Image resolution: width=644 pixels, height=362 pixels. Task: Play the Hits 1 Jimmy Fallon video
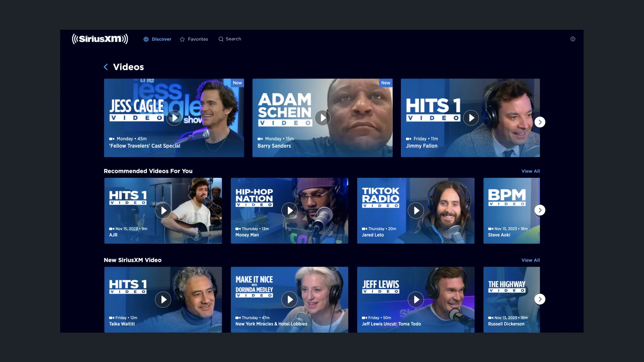pyautogui.click(x=471, y=118)
